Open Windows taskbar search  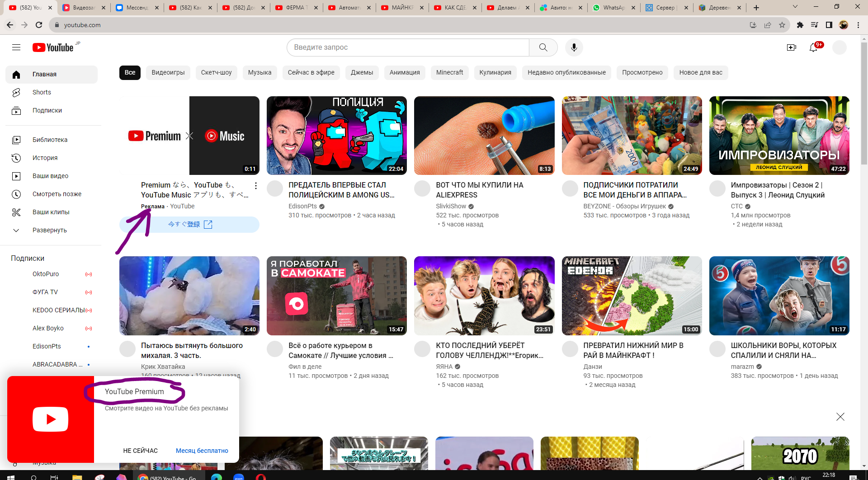click(x=34, y=477)
